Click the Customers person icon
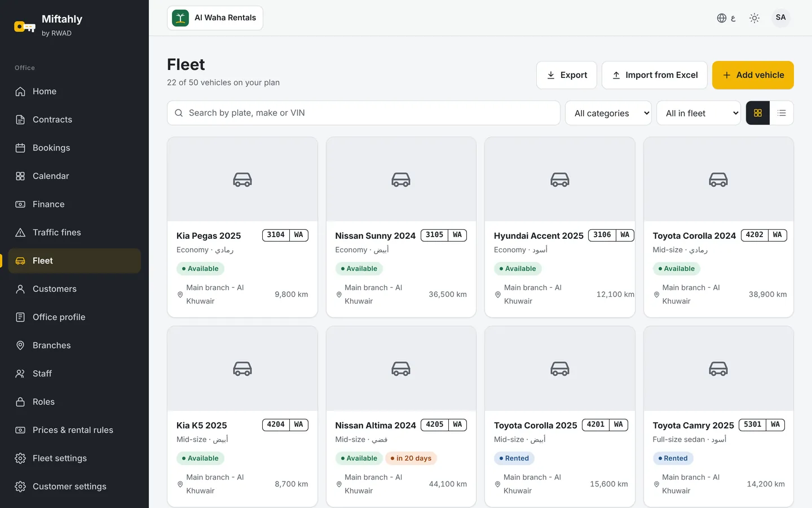The height and width of the screenshot is (508, 812). [x=20, y=289]
